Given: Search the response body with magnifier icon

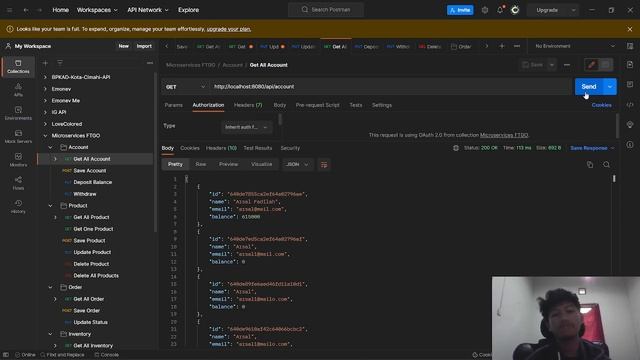Looking at the screenshot, I should pyautogui.click(x=607, y=164).
